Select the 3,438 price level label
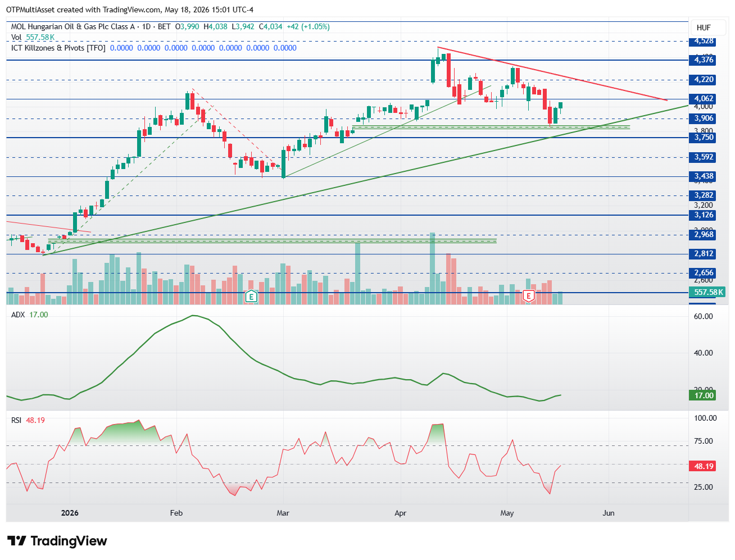Screen dimensions: 735x560 [704, 176]
